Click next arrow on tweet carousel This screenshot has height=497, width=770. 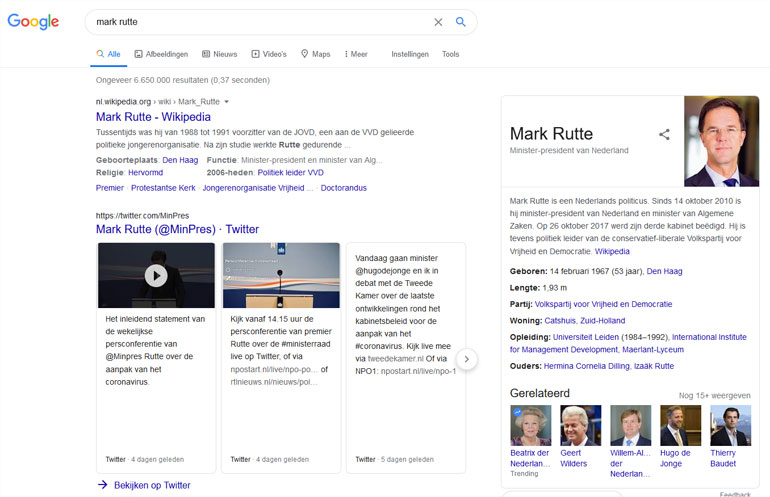(x=467, y=359)
